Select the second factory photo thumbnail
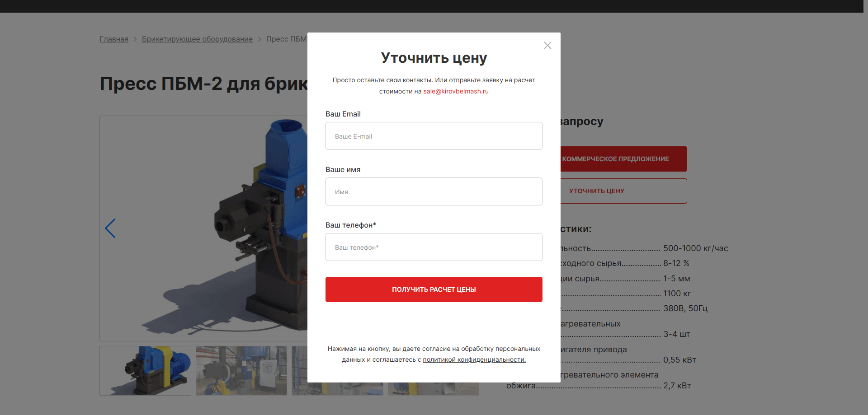This screenshot has height=415, width=868. pos(241,371)
